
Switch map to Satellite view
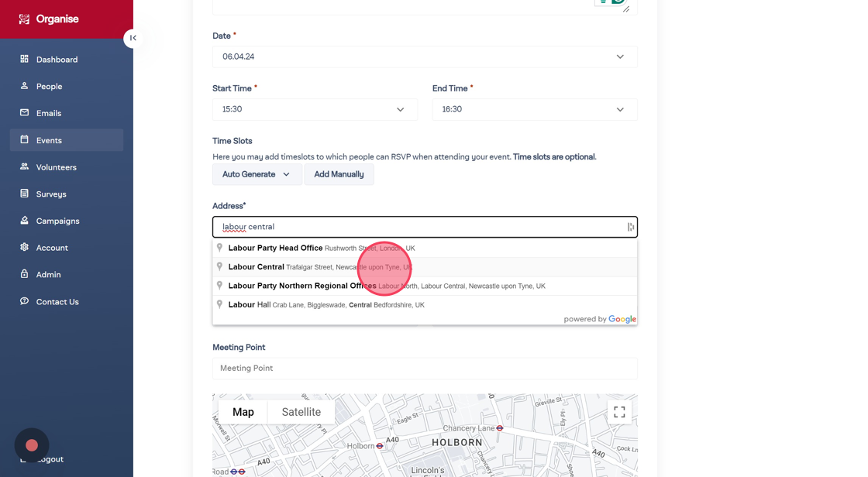point(301,412)
